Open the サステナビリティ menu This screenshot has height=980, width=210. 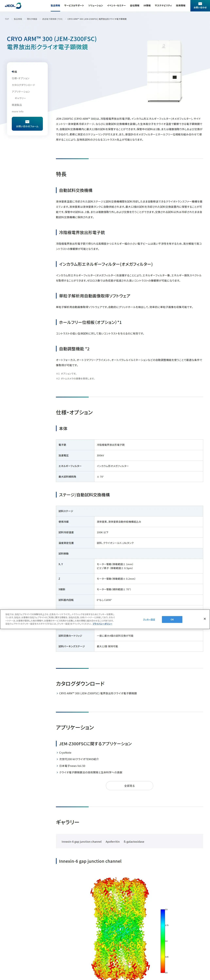163,6
